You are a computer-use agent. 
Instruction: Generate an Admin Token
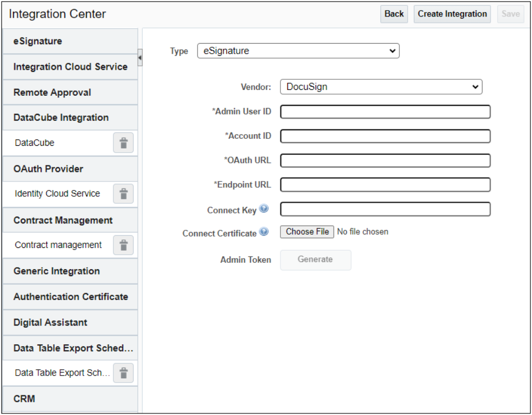315,260
